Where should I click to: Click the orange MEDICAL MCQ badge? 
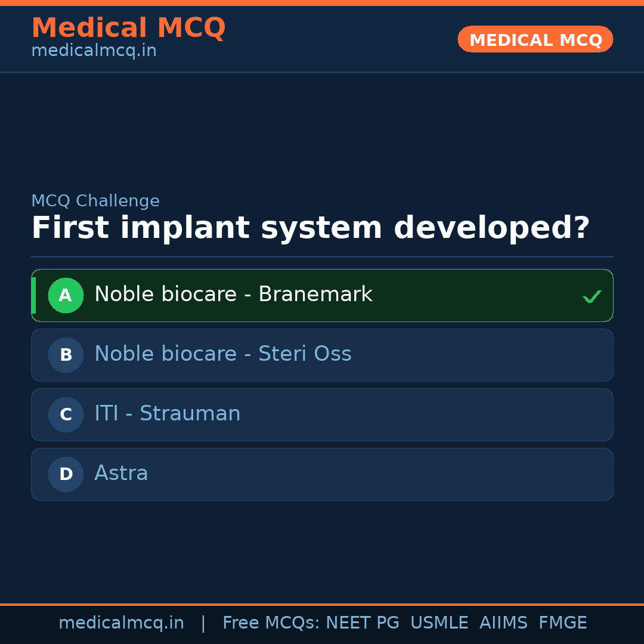[x=535, y=39]
